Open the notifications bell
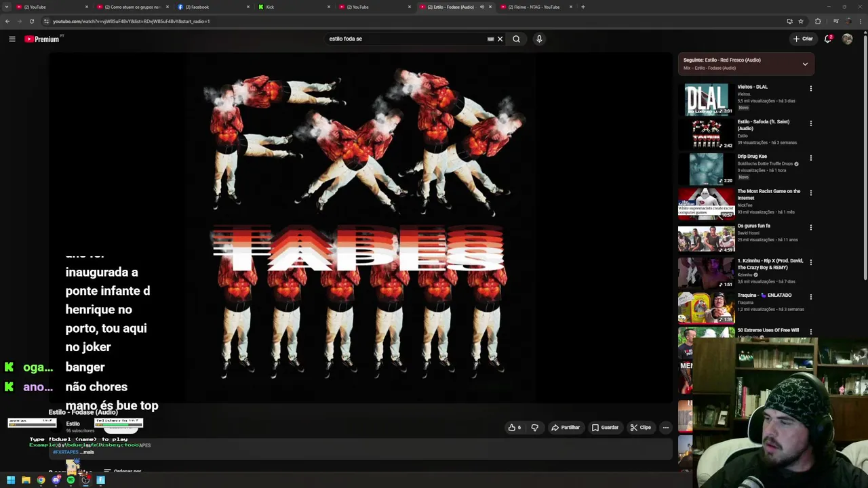The image size is (868, 488). pos(828,39)
